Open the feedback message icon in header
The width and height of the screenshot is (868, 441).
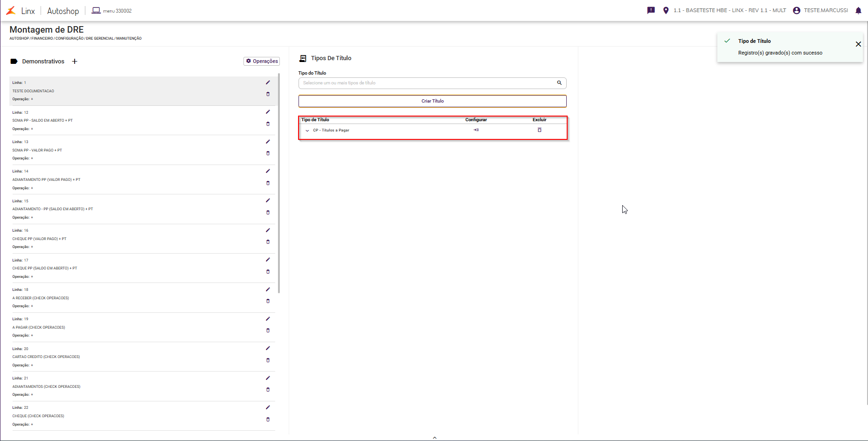tap(651, 10)
